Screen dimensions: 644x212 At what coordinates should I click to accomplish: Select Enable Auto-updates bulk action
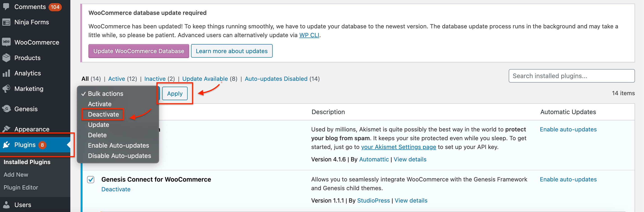pyautogui.click(x=118, y=145)
